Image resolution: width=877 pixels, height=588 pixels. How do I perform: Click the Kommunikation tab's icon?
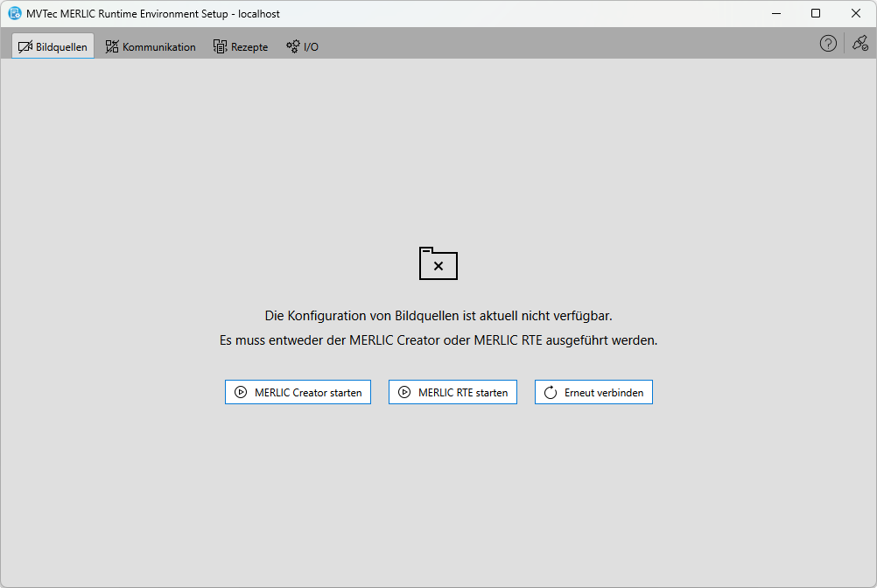coord(112,47)
